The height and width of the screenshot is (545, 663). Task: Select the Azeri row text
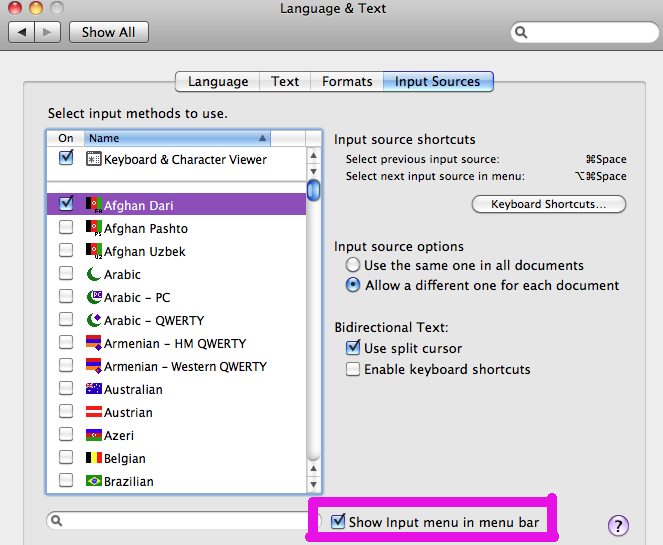coord(119,435)
